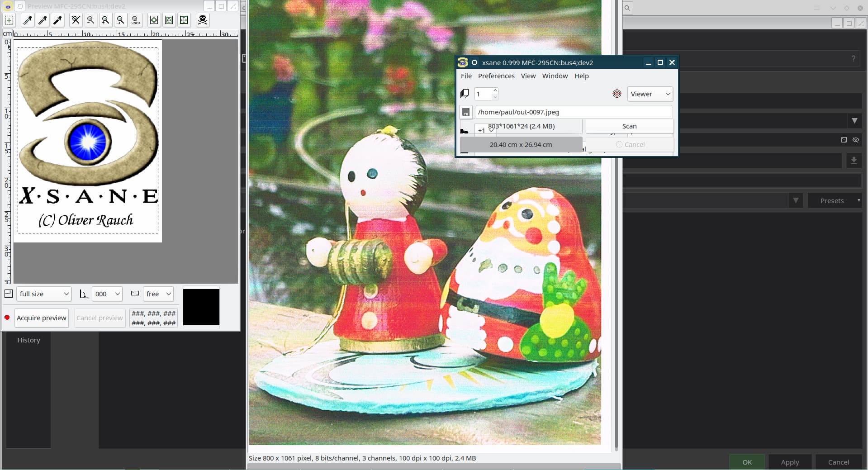The image size is (868, 470).
Task: Pick black point with third eyedropper
Action: point(57,20)
